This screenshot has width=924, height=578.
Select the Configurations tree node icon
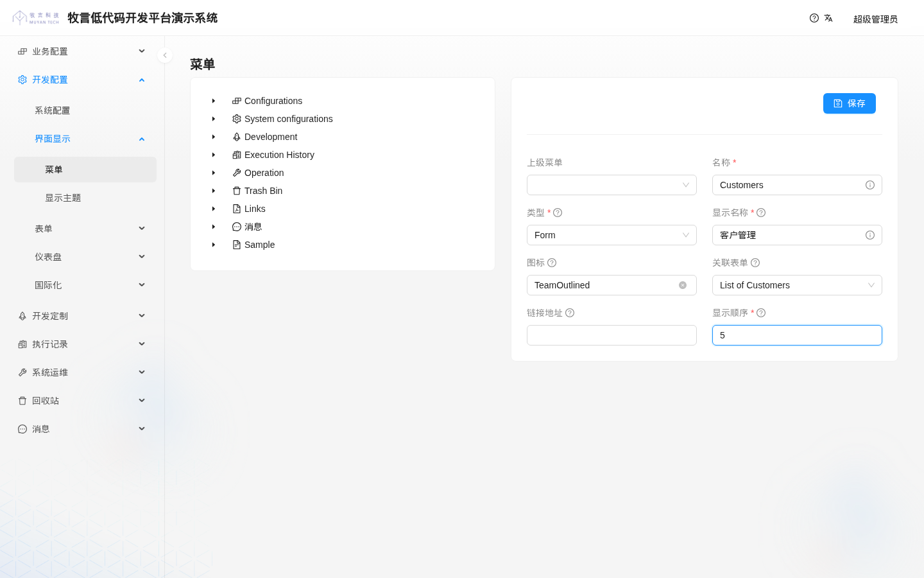pyautogui.click(x=237, y=101)
